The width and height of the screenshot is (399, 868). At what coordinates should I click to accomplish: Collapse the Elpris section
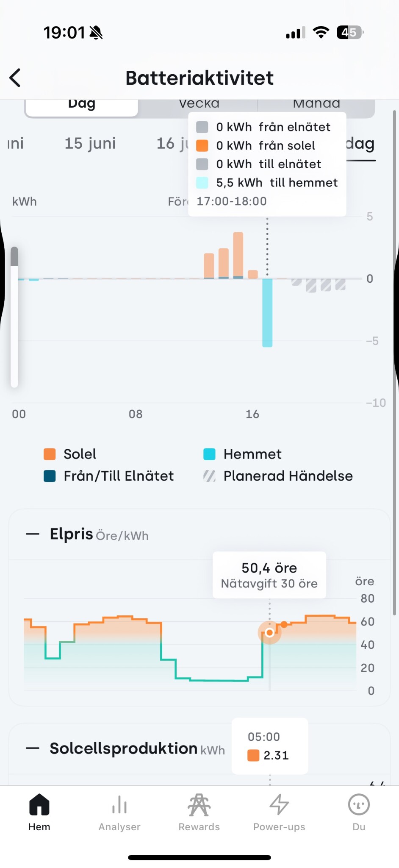33,534
